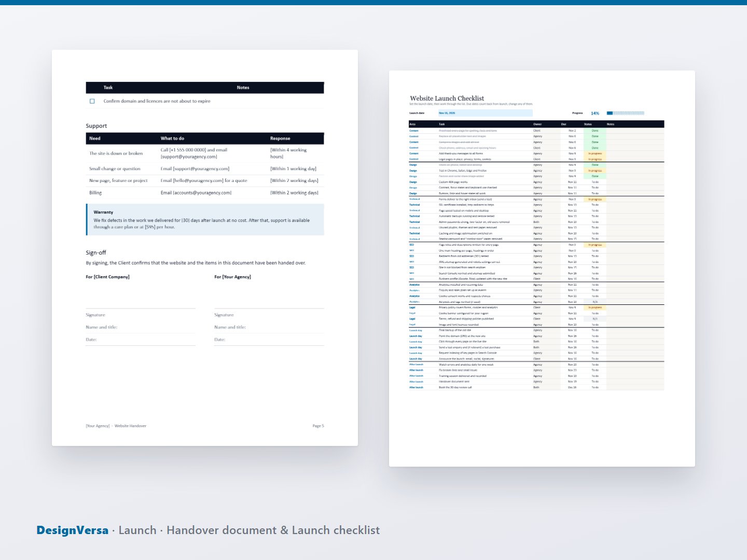Click the 'Status' header in launch checklist

[588, 124]
